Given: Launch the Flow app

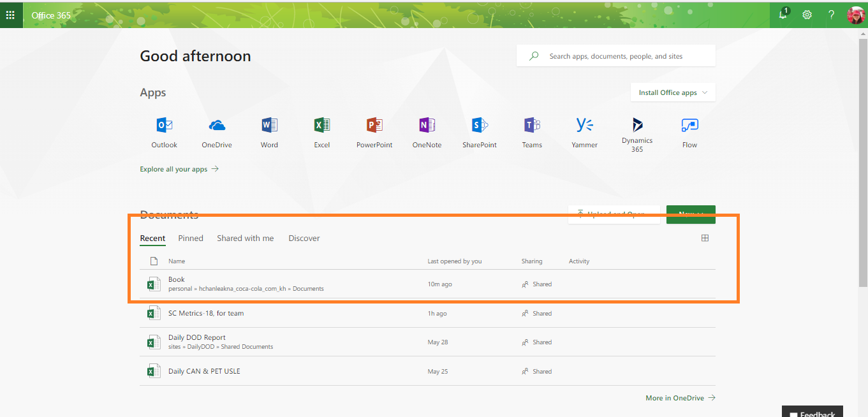Looking at the screenshot, I should (689, 133).
